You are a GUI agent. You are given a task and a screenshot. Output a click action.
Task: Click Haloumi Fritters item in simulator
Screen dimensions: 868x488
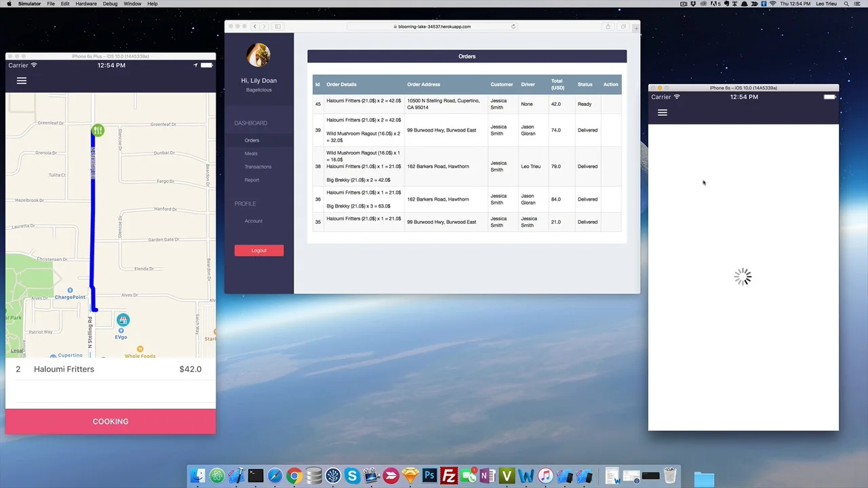click(x=64, y=369)
